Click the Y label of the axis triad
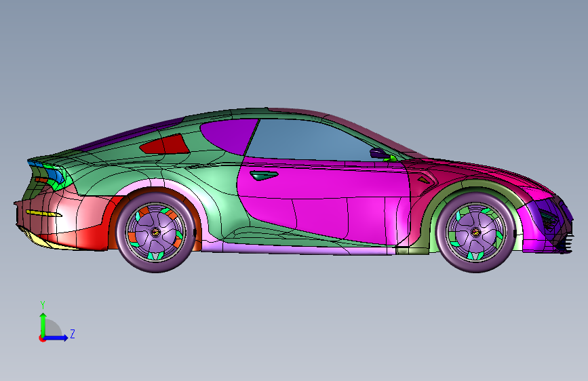Screen dimensions: 588x381 (x=43, y=305)
